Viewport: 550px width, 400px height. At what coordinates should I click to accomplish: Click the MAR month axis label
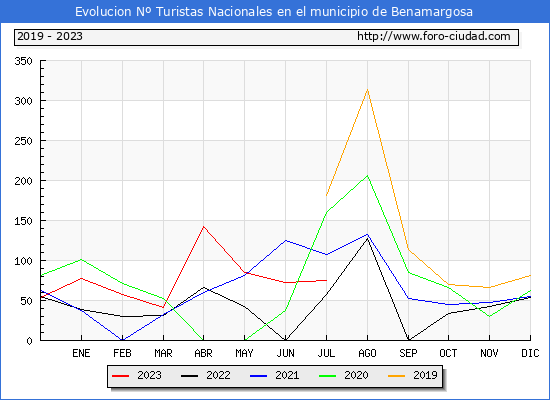(163, 353)
